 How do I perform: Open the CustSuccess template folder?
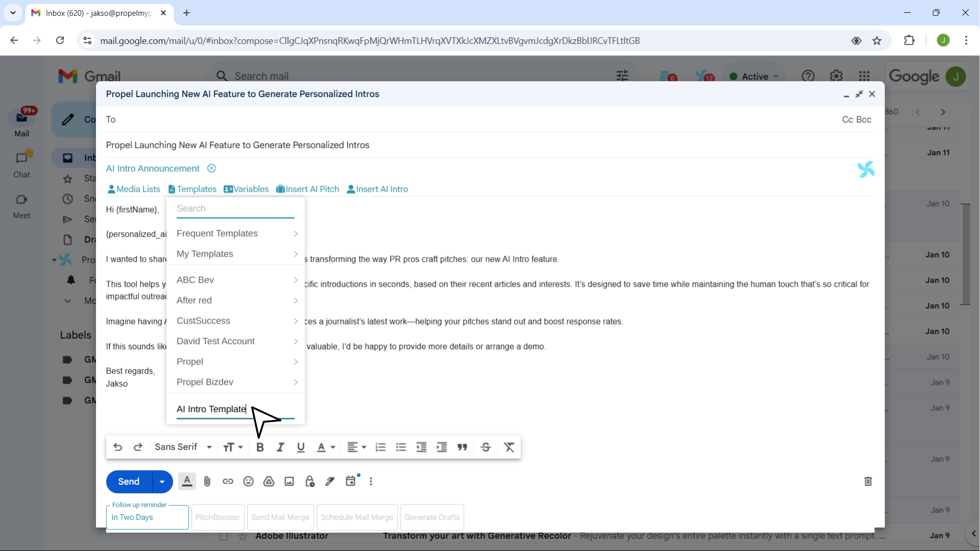(236, 320)
